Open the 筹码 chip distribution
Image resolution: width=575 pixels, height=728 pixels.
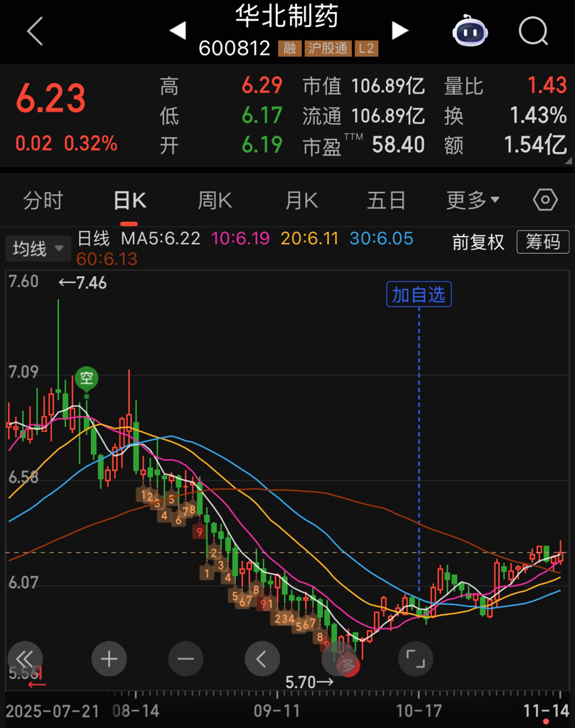click(x=543, y=242)
